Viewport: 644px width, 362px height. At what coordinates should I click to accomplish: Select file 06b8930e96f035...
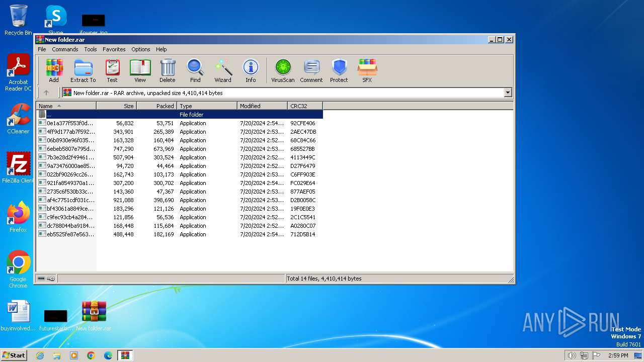(180, 140)
